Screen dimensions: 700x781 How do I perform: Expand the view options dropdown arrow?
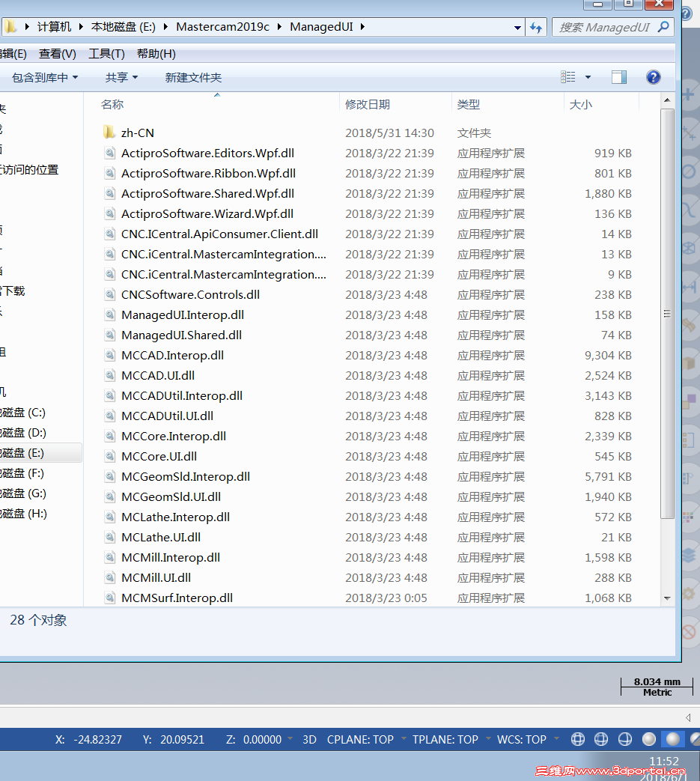(588, 77)
